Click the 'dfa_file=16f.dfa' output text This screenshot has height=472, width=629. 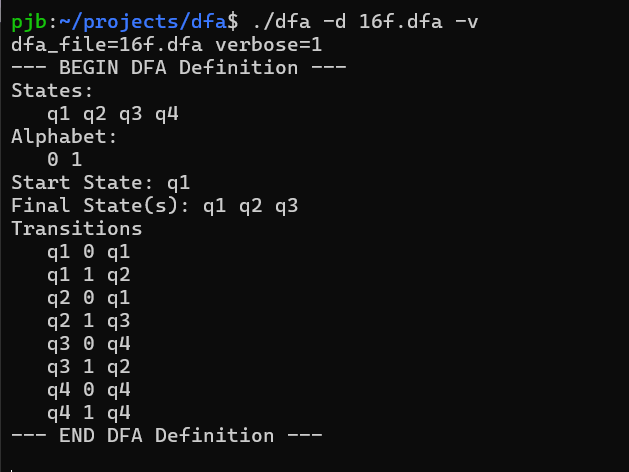point(107,45)
